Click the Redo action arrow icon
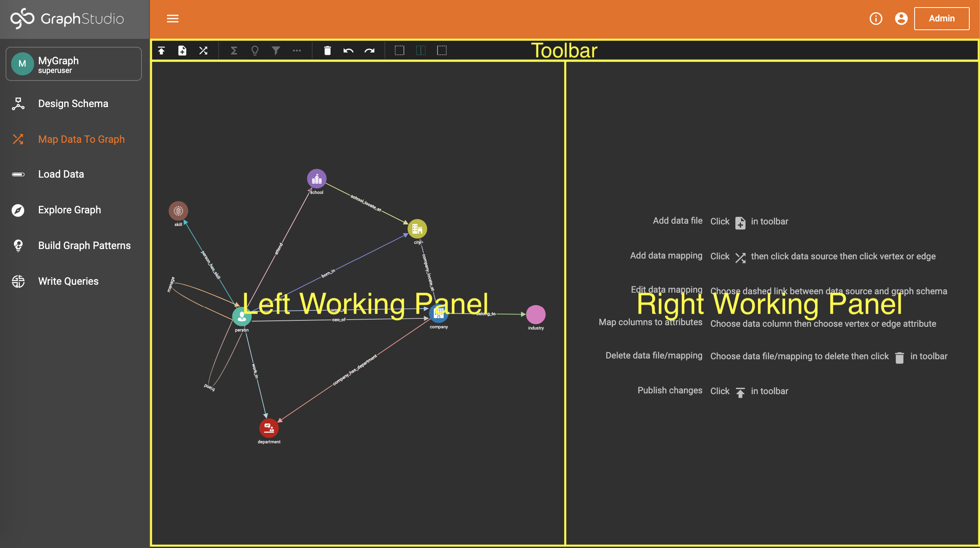The width and height of the screenshot is (980, 548). pos(369,50)
